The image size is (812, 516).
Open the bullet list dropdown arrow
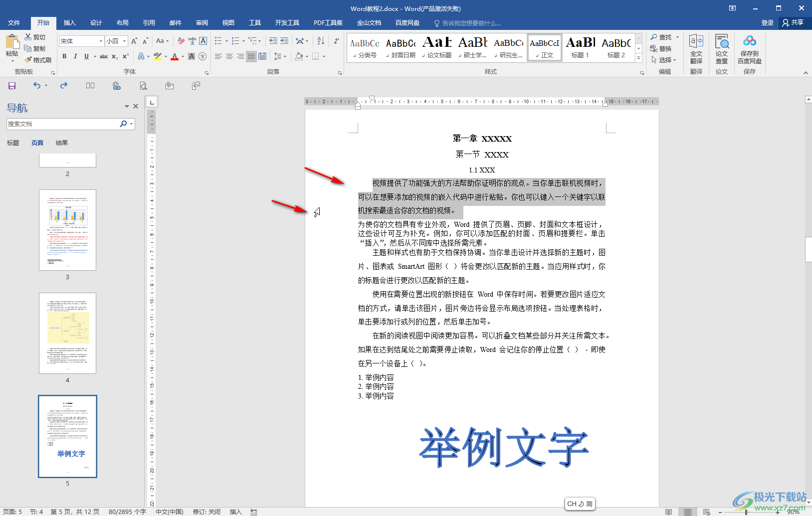coord(226,41)
